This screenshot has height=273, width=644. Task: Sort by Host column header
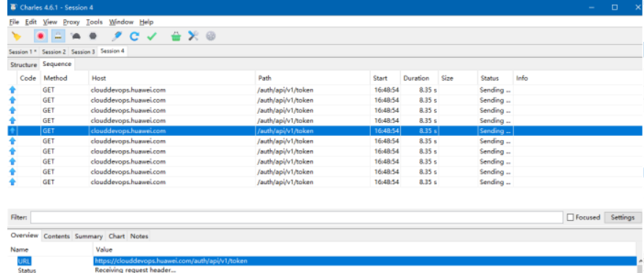[x=172, y=78]
